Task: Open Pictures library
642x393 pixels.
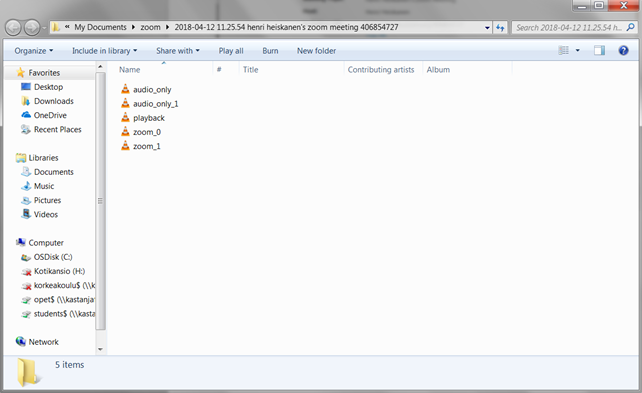Action: pyautogui.click(x=47, y=200)
